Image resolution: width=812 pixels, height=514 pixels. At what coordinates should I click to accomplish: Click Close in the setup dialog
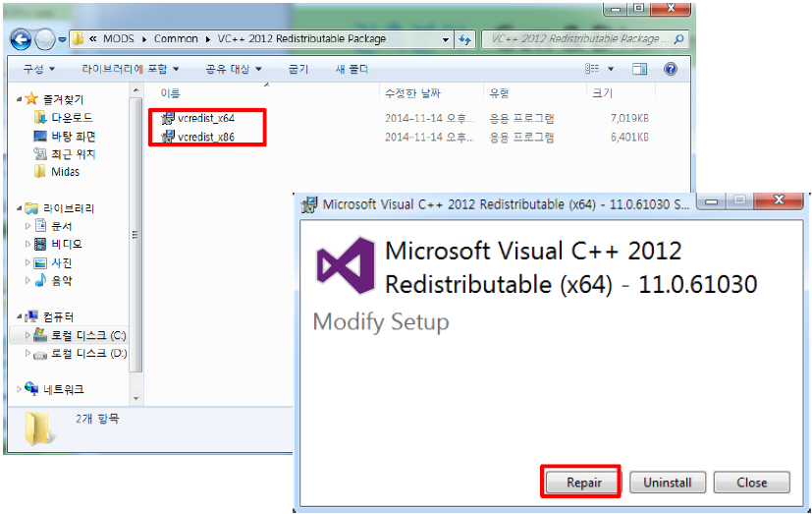coord(752,483)
